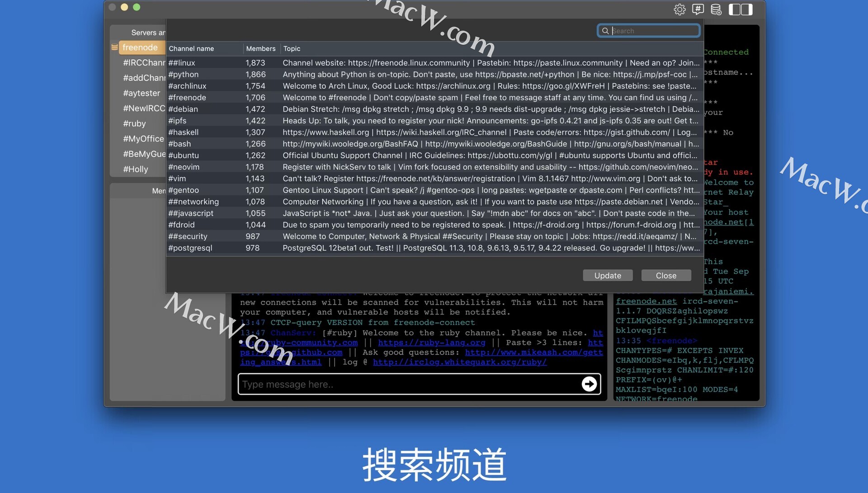Select the #haskell channel row
868x493 pixels.
[x=434, y=132]
